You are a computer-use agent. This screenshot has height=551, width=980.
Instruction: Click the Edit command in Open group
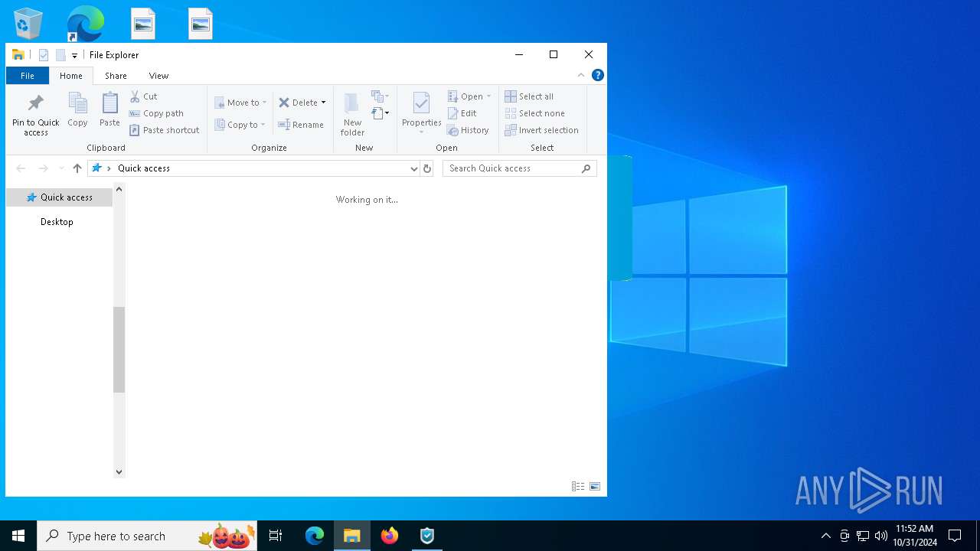click(x=462, y=113)
